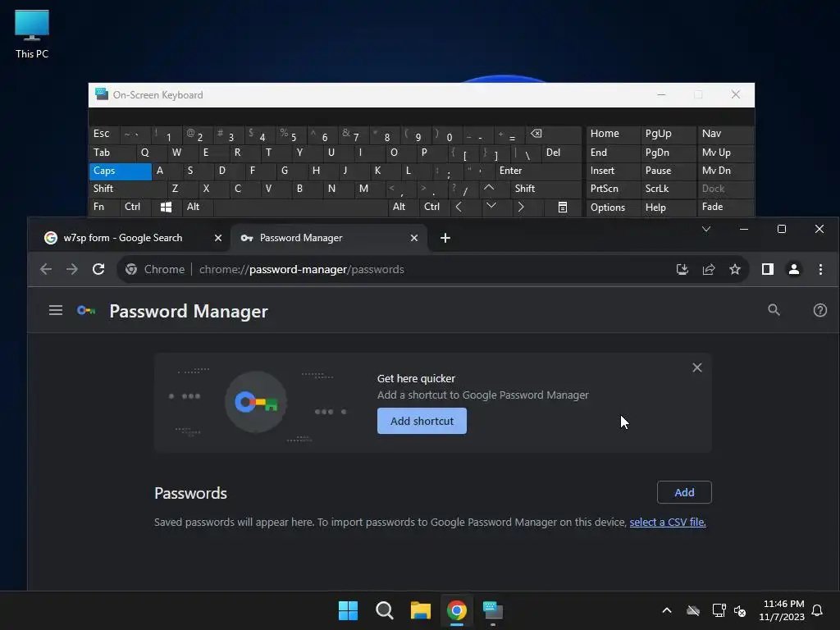Open Password Manager help icon
The image size is (840, 630).
coord(819,309)
